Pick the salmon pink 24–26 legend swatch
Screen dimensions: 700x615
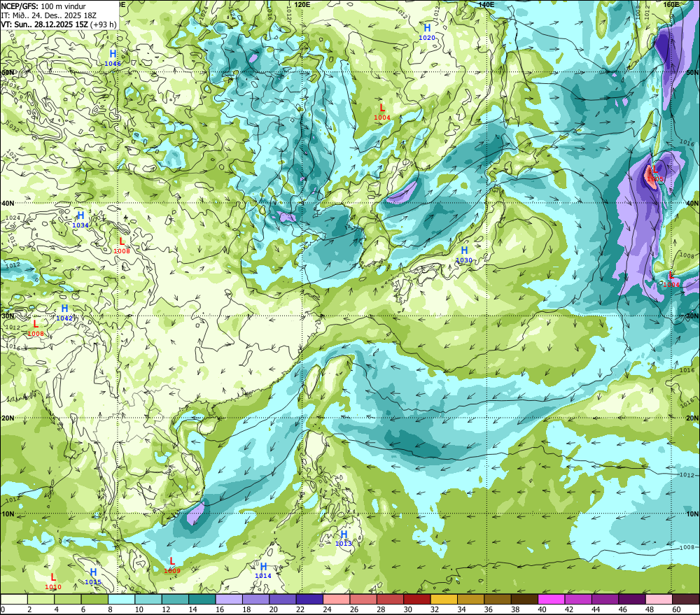click(337, 599)
